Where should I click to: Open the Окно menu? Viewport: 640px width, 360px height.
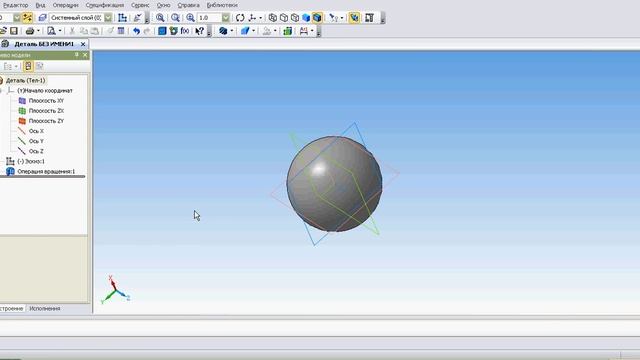163,5
